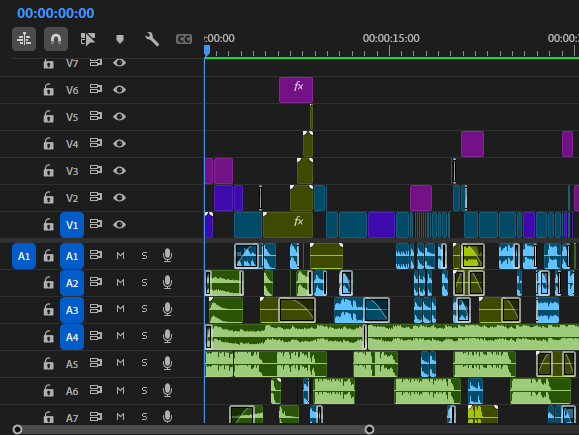Hide the V1 track output eye

pyautogui.click(x=119, y=225)
